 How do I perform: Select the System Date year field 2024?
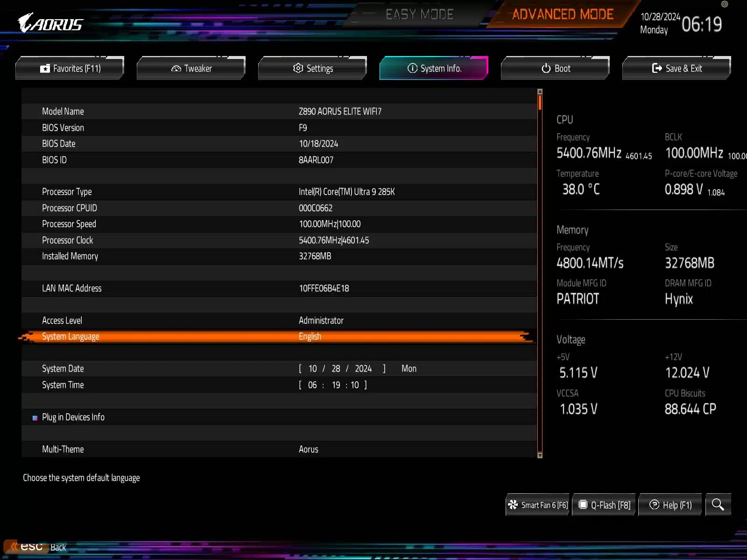[363, 369]
